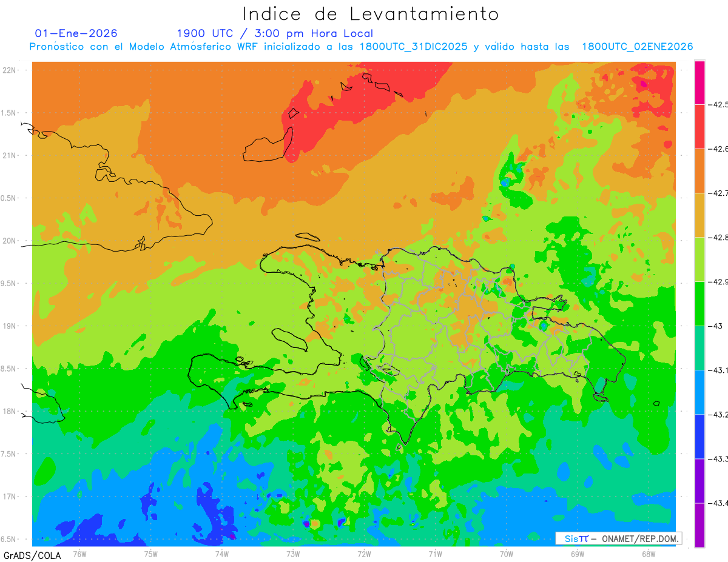The image size is (728, 562).
Task: Click the "ONAMET/REP.DOM." watermark box
Action: (x=618, y=538)
